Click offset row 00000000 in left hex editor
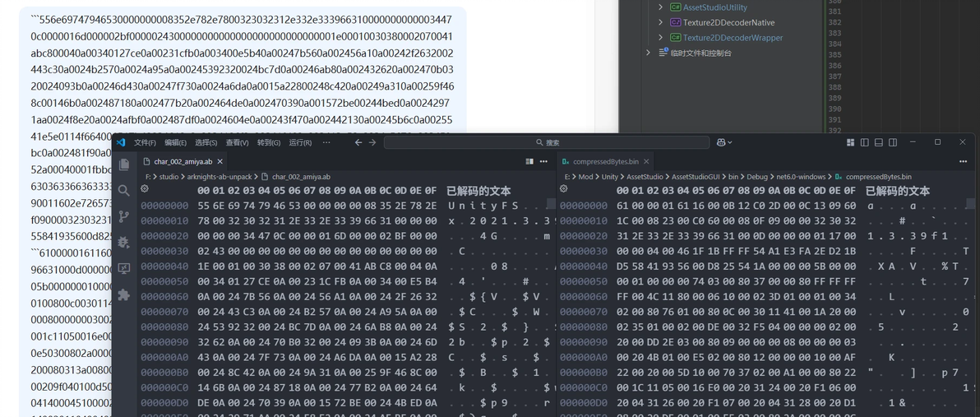The height and width of the screenshot is (417, 980). click(x=164, y=206)
